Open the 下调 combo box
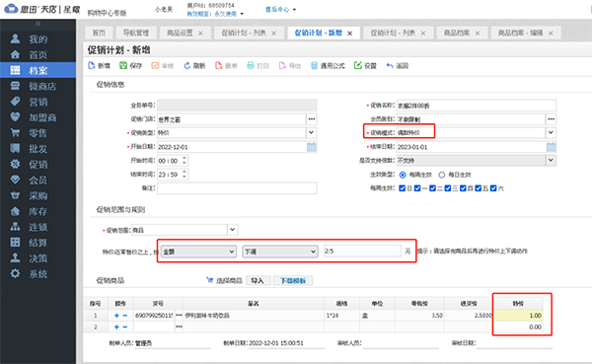Image resolution: width=592 pixels, height=364 pixels. click(279, 252)
